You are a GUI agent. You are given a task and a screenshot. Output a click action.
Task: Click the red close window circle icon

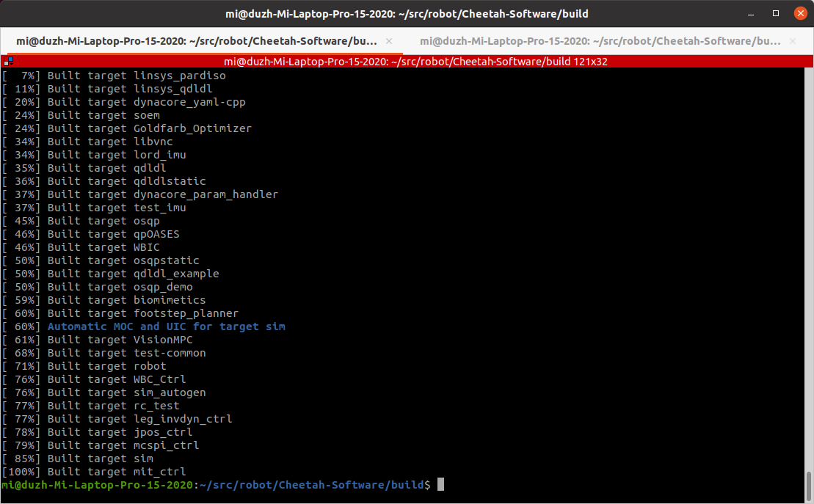800,13
